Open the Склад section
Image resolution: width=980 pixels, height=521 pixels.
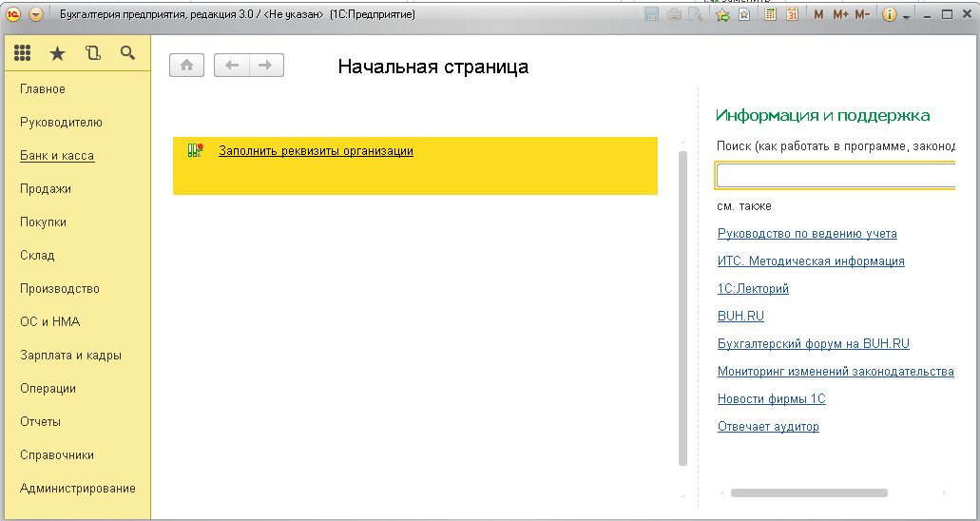point(37,255)
